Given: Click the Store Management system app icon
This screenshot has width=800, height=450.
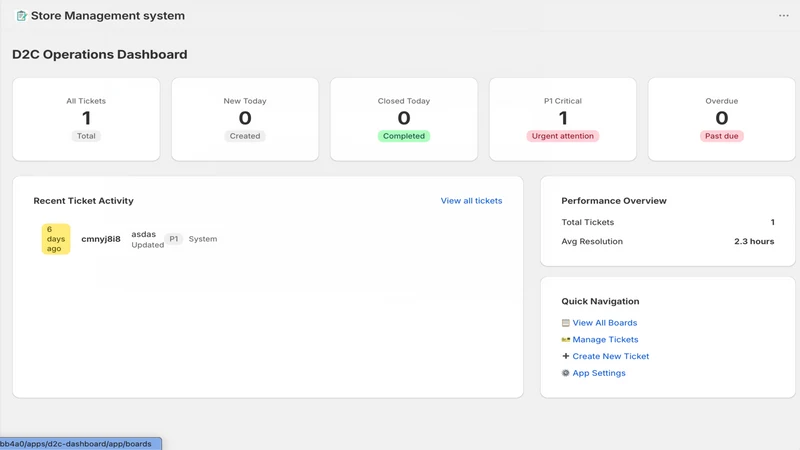Looking at the screenshot, I should [x=21, y=16].
